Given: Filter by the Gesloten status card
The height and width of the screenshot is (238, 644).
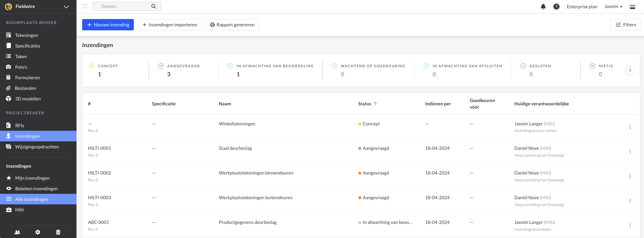Looking at the screenshot, I should [546, 70].
